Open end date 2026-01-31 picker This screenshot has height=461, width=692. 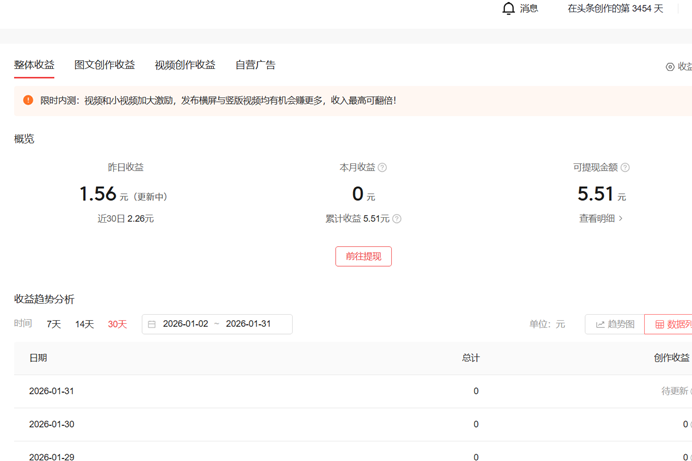(248, 324)
